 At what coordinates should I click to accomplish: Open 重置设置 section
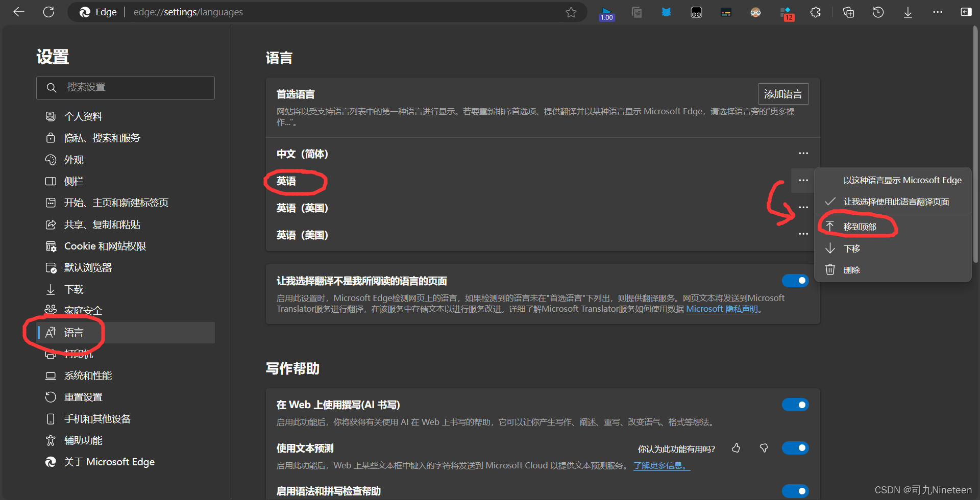tap(126, 397)
